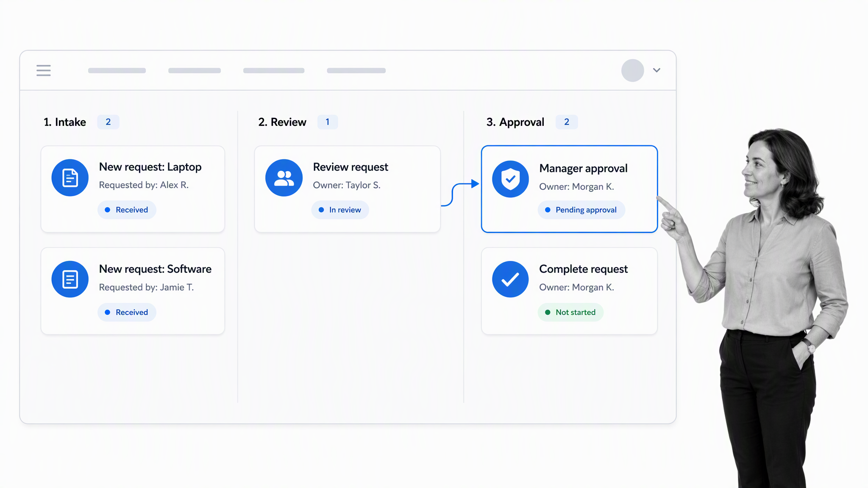Select the '3. Approval' column header
Image resolution: width=868 pixels, height=488 pixels.
pos(515,122)
